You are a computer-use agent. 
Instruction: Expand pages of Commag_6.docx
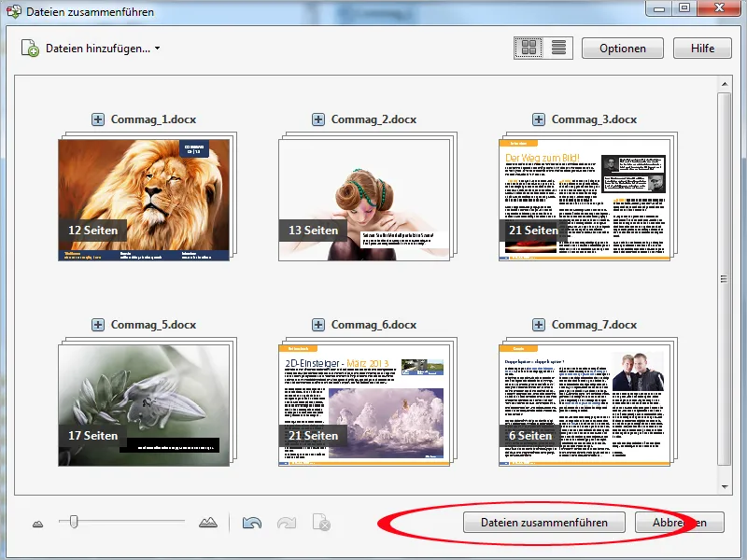pyautogui.click(x=318, y=325)
